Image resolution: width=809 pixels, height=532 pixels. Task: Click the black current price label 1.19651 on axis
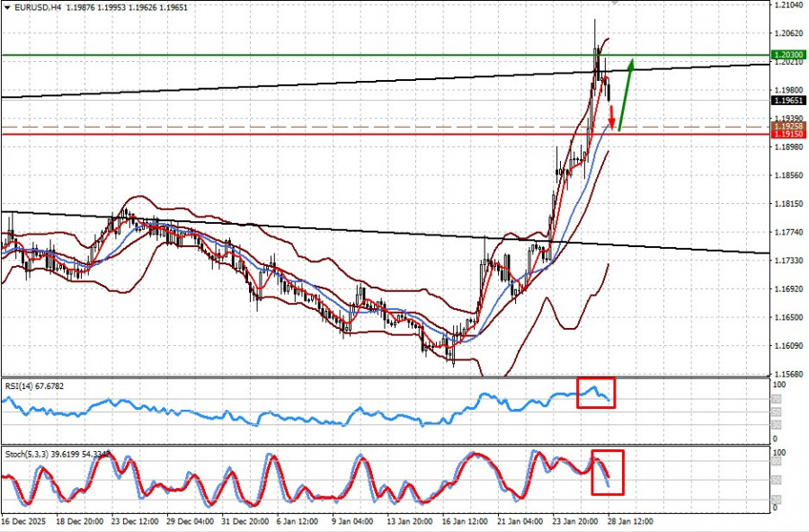coord(788,101)
